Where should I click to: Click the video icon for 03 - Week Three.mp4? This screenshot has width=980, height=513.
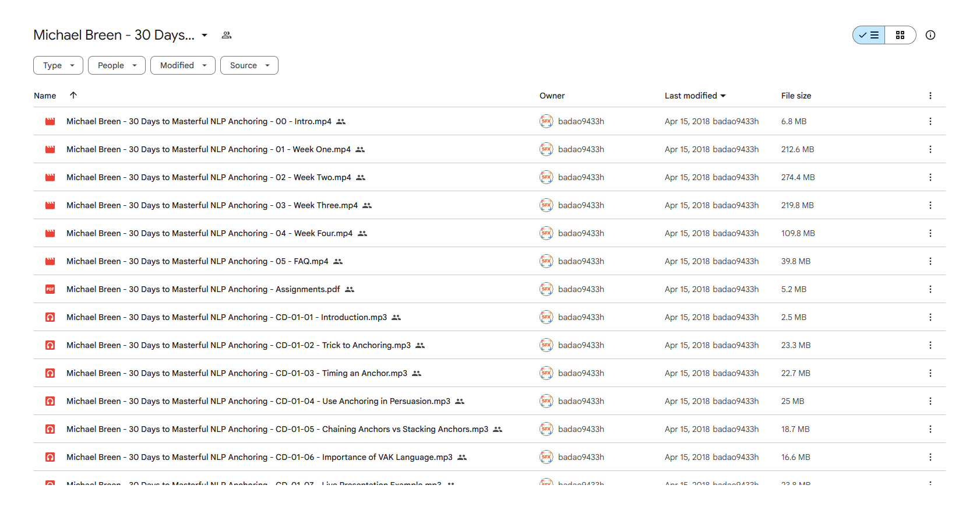(50, 205)
